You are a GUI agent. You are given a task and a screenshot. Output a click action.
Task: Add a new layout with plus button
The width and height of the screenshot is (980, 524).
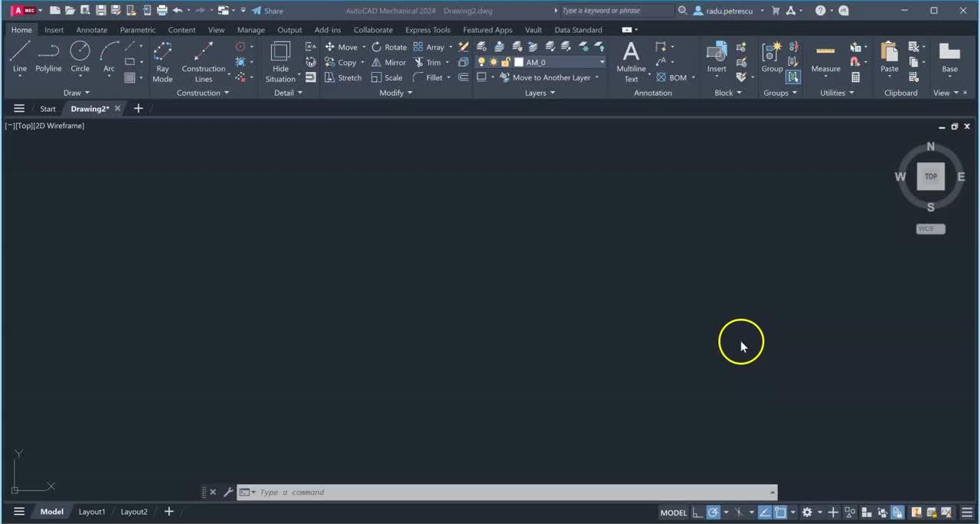tap(168, 512)
